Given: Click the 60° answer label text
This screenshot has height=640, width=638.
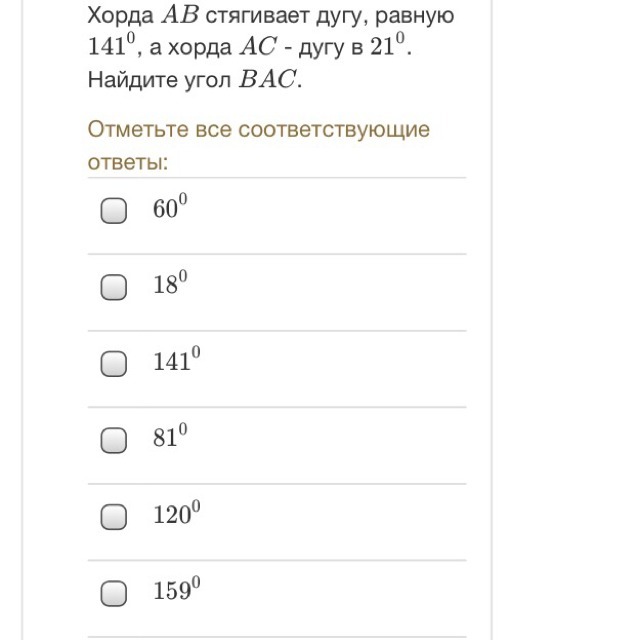Looking at the screenshot, I should click(170, 209).
